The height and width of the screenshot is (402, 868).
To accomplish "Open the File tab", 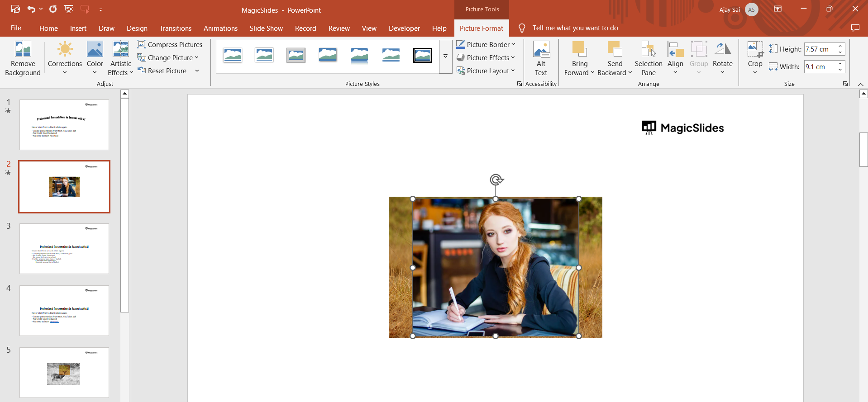I will coord(16,28).
